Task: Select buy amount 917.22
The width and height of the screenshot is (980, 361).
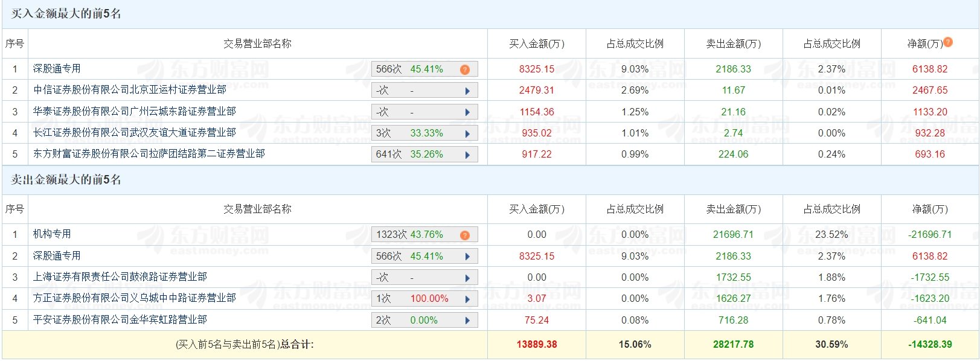Action: 537,155
